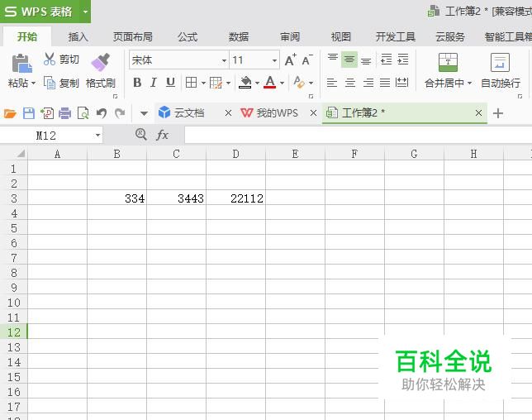The height and width of the screenshot is (420, 532).
Task: Open the 公式 ribbon tab
Action: click(x=188, y=36)
